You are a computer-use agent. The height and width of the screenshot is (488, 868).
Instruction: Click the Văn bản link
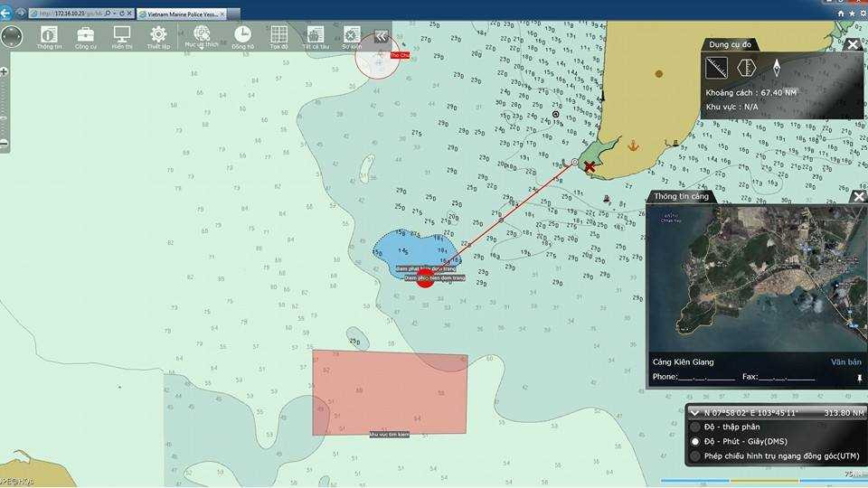pyautogui.click(x=846, y=362)
